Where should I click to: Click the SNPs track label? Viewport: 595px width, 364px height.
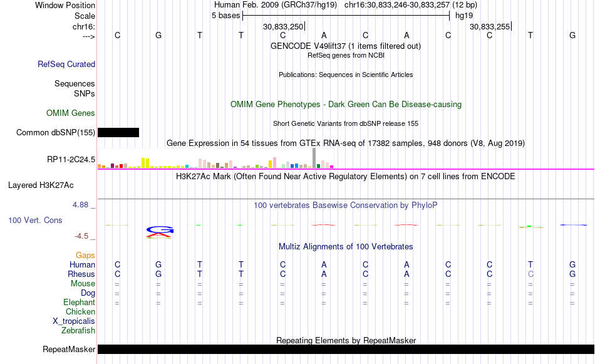(x=85, y=93)
